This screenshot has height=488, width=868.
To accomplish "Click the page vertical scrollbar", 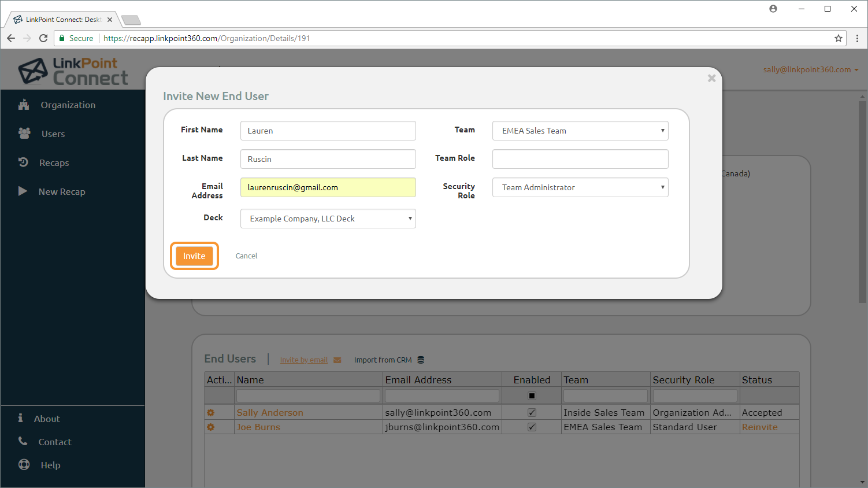I will 863,201.
